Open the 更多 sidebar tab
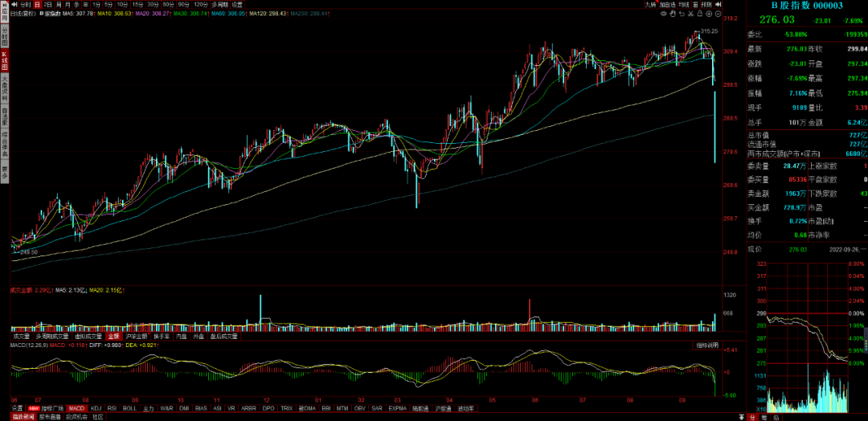 (5, 171)
